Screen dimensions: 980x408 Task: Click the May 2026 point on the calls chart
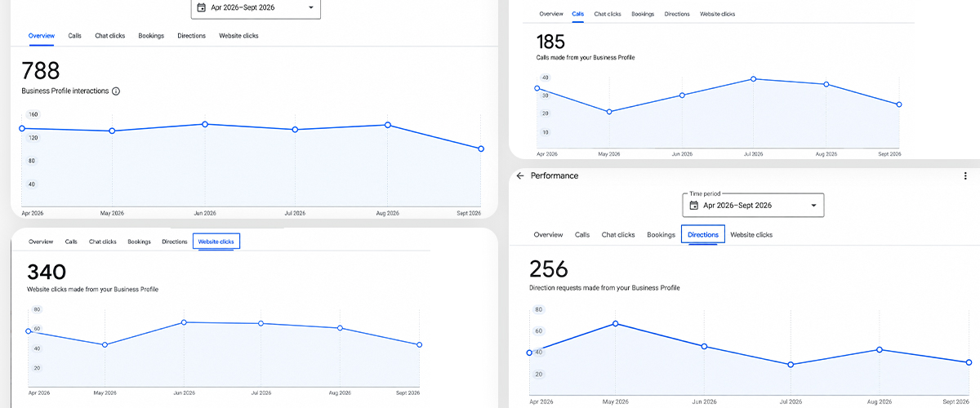609,112
